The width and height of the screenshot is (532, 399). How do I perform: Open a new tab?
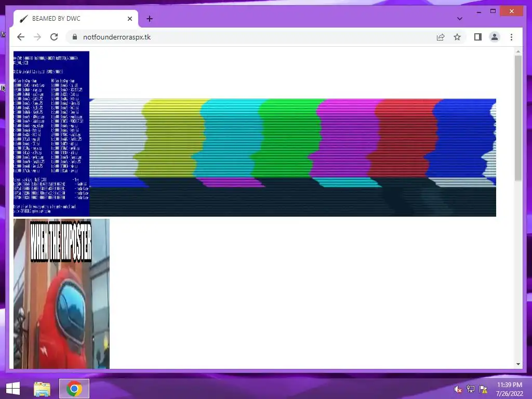150,19
